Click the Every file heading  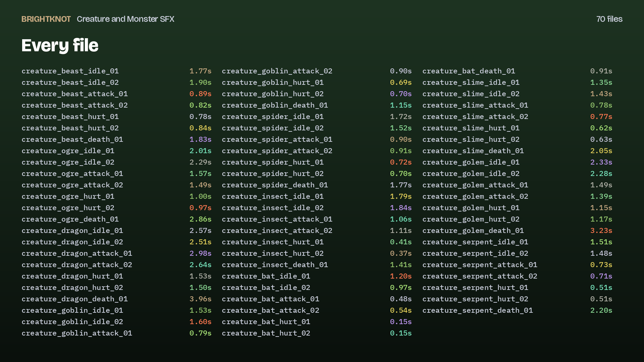pyautogui.click(x=60, y=45)
